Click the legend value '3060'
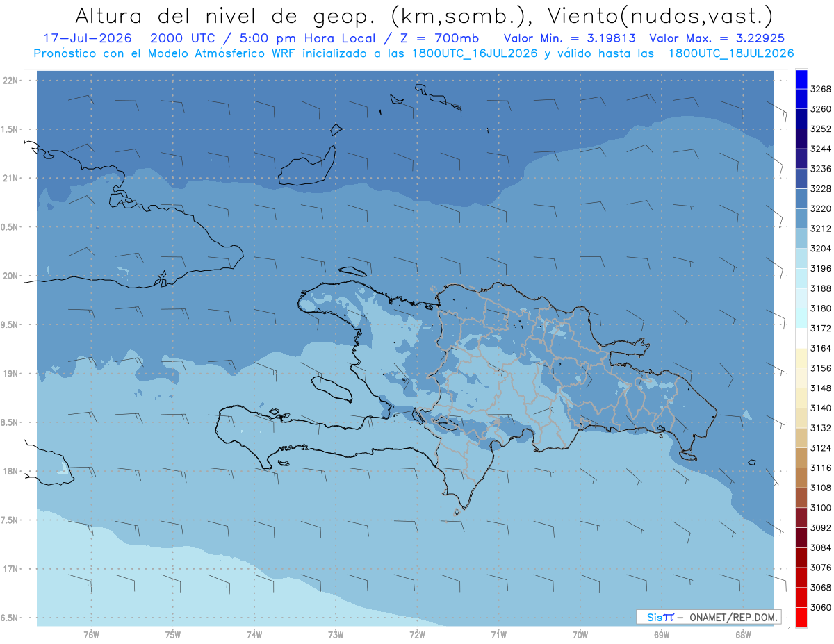Screen dimensions: 834x644 [821, 608]
